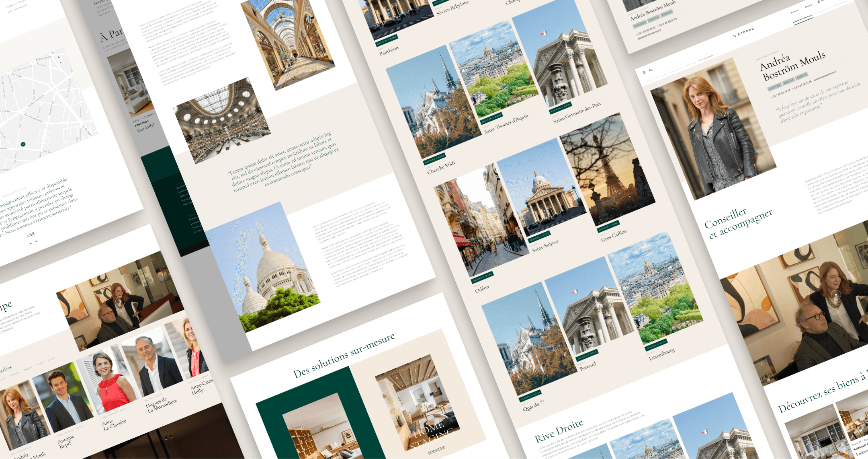
Task: Click the search magnifier icon beside the hamburger menu
Action: pyautogui.click(x=651, y=70)
